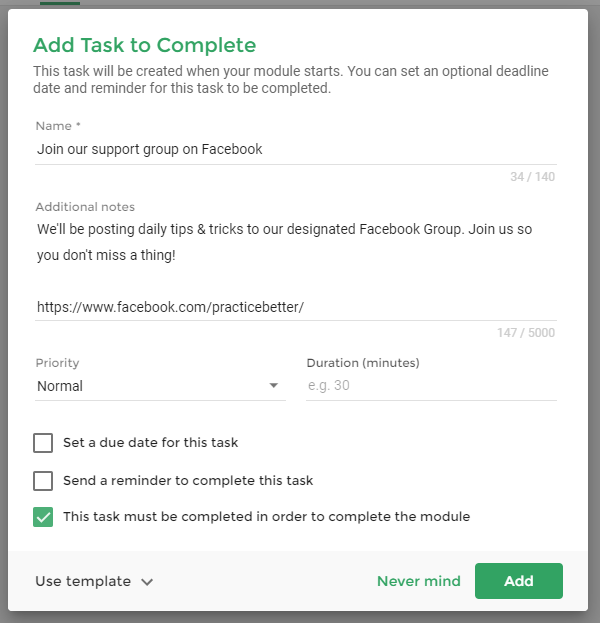Click the Add button
The width and height of the screenshot is (600, 623).
pyautogui.click(x=519, y=581)
